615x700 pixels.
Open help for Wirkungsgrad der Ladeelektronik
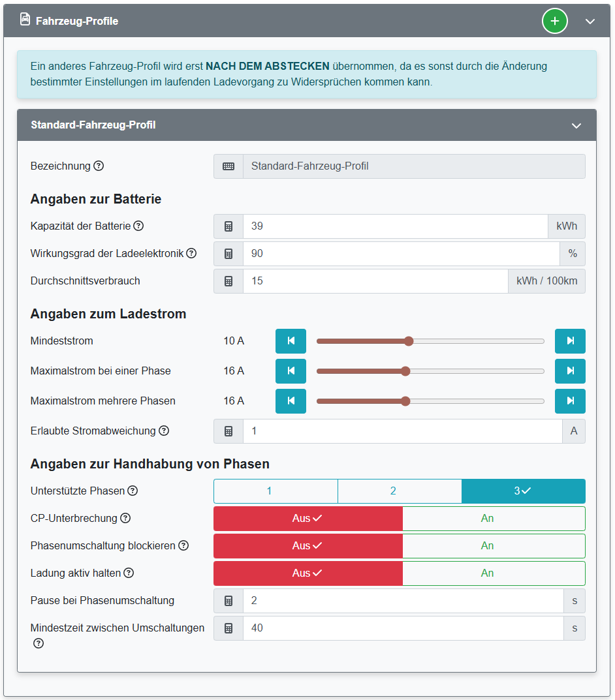[191, 253]
